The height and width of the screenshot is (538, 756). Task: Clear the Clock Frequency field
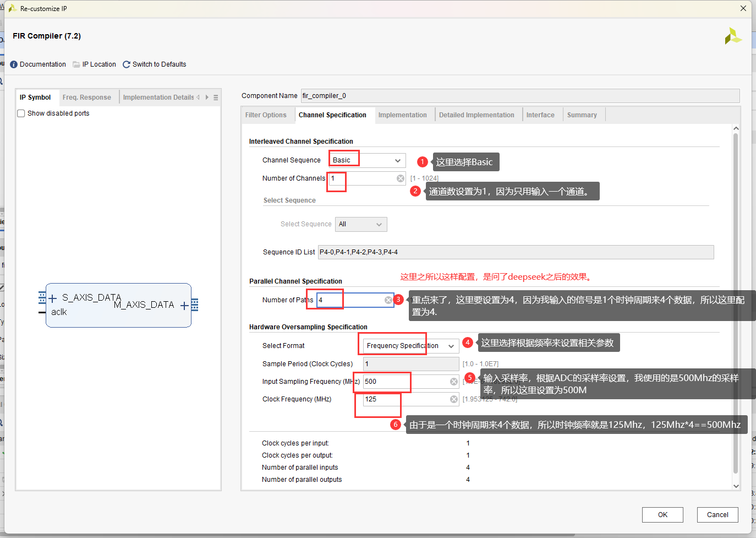click(454, 399)
